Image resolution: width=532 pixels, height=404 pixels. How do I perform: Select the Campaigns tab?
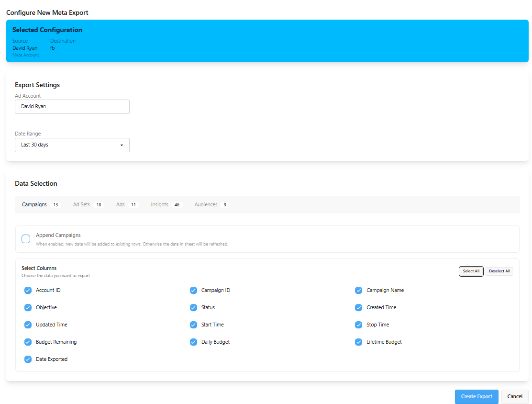(34, 204)
